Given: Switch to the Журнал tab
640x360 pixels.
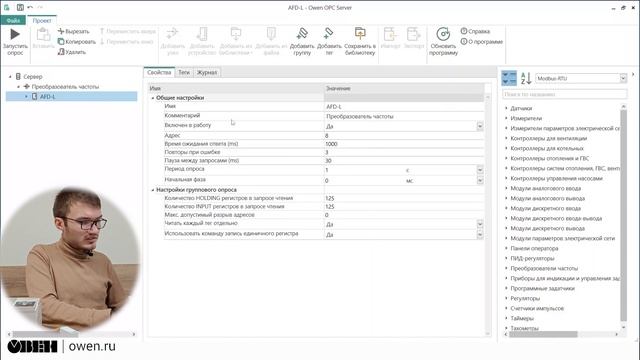Looking at the screenshot, I should point(207,72).
